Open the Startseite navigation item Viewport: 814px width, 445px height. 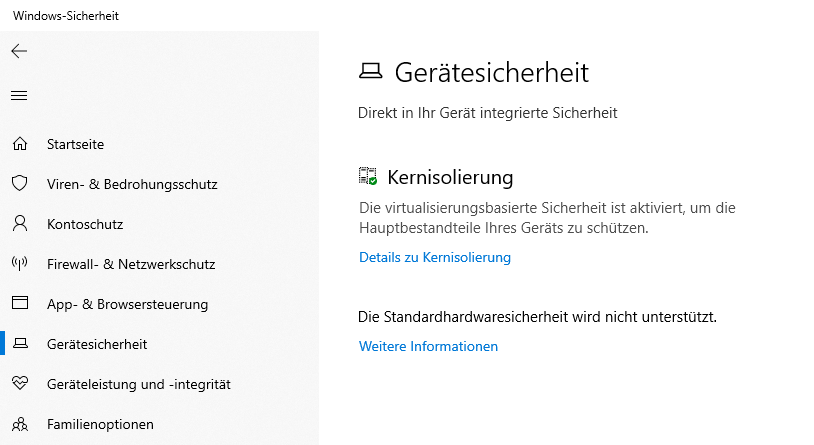(x=75, y=144)
